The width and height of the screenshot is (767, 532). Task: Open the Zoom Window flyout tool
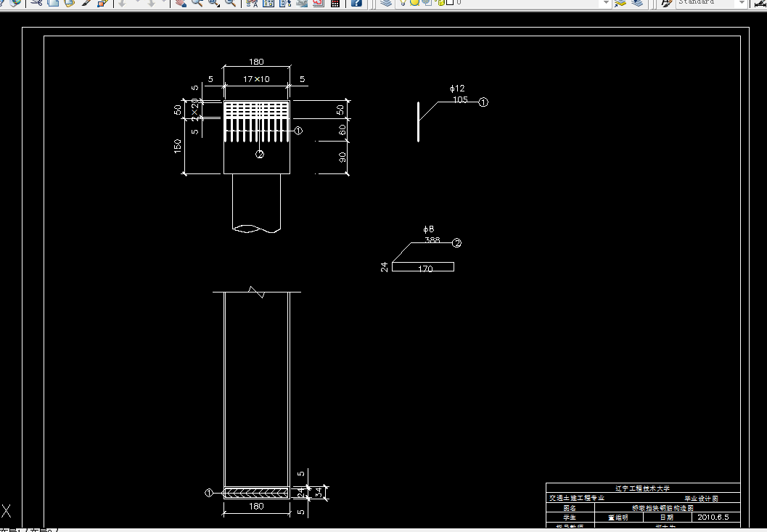pyautogui.click(x=214, y=3)
